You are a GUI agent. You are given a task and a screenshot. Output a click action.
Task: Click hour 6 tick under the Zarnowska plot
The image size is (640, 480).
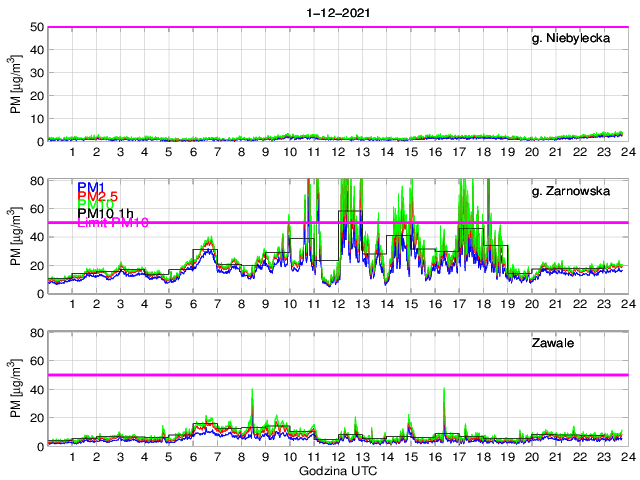click(192, 304)
